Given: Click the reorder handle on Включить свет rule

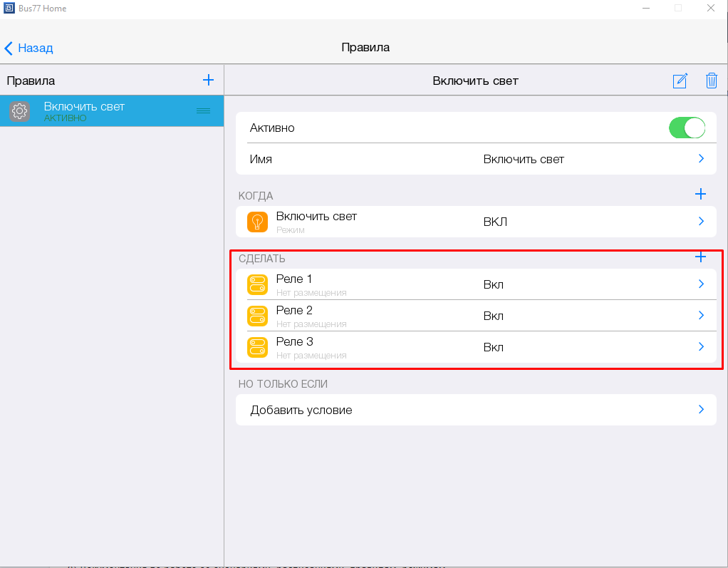Looking at the screenshot, I should (203, 111).
